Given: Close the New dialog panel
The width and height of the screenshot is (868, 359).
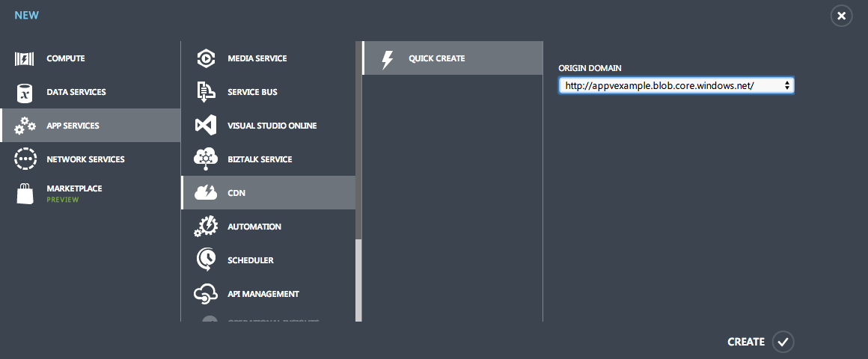Looking at the screenshot, I should [x=841, y=16].
